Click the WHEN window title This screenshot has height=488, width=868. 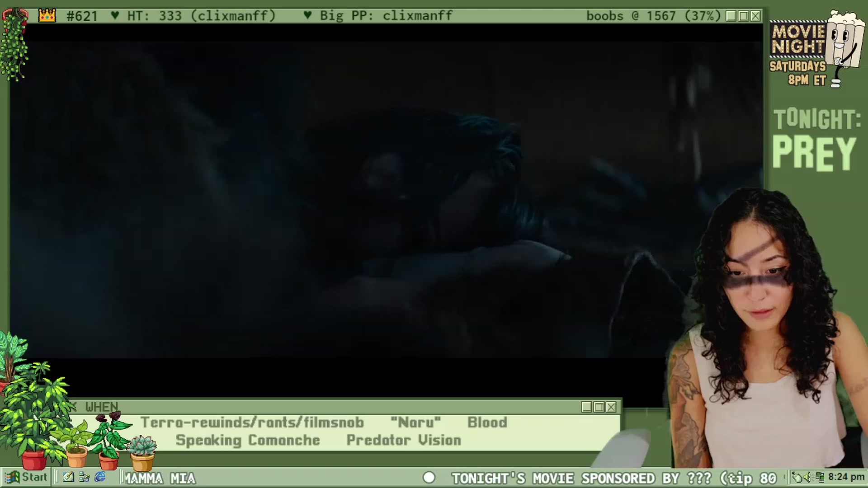[x=102, y=407]
